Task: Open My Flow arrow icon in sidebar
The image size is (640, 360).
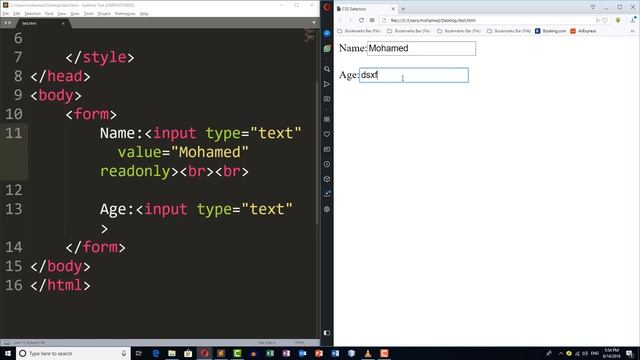Action: point(327,84)
